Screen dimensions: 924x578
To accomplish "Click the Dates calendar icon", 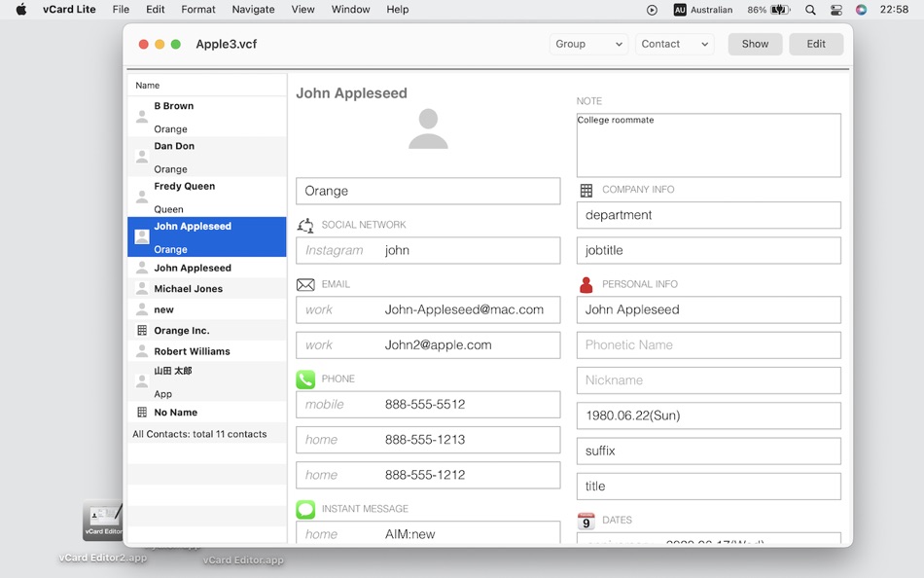I will tap(586, 521).
